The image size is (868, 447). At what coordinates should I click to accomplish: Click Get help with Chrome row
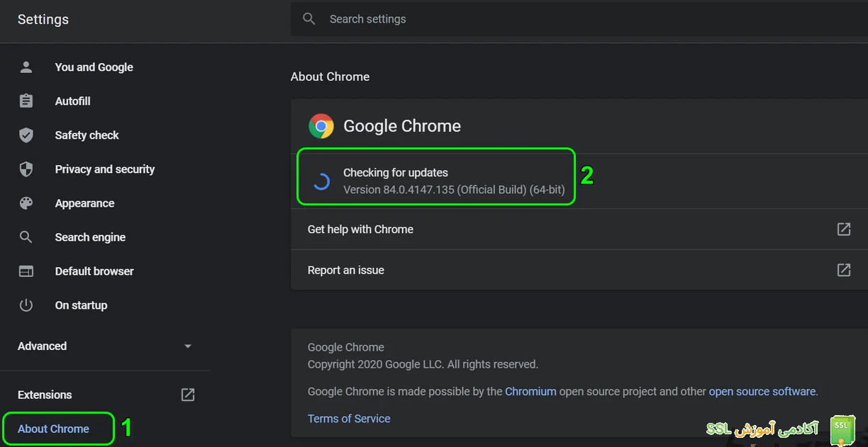pyautogui.click(x=579, y=229)
